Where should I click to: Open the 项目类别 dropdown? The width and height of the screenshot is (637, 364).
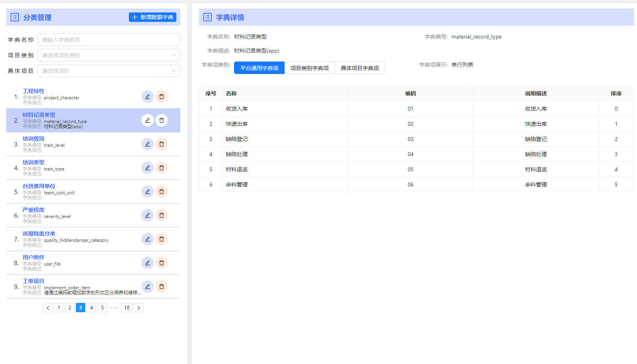pyautogui.click(x=109, y=55)
